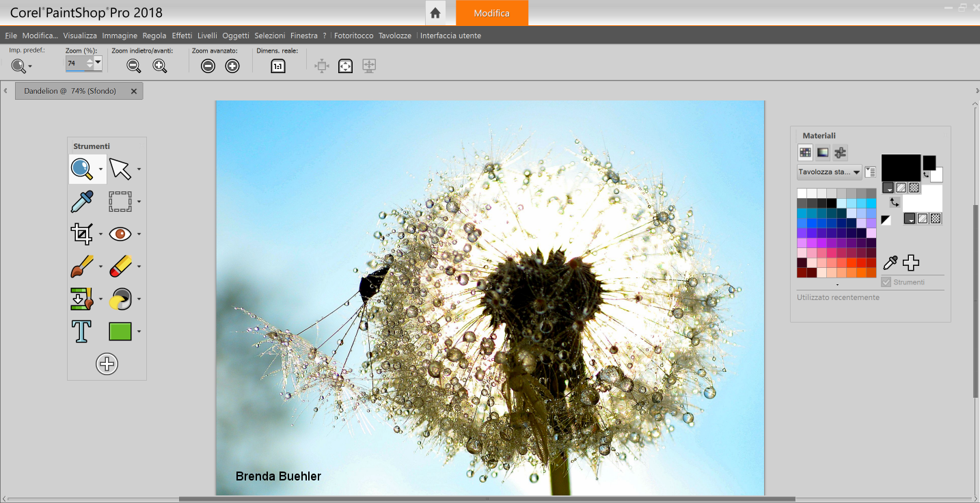Pick the cyan swatch in the palette
The width and height of the screenshot is (980, 503).
[871, 203]
